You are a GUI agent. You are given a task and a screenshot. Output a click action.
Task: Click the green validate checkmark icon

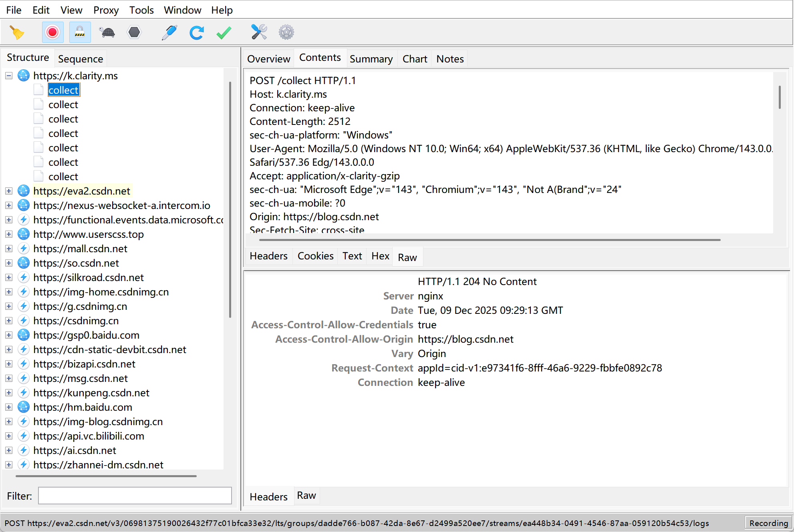pyautogui.click(x=224, y=32)
